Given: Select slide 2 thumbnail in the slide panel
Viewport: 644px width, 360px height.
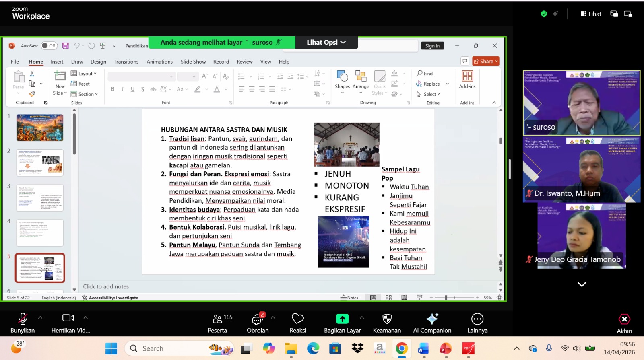Looking at the screenshot, I should click(x=40, y=163).
